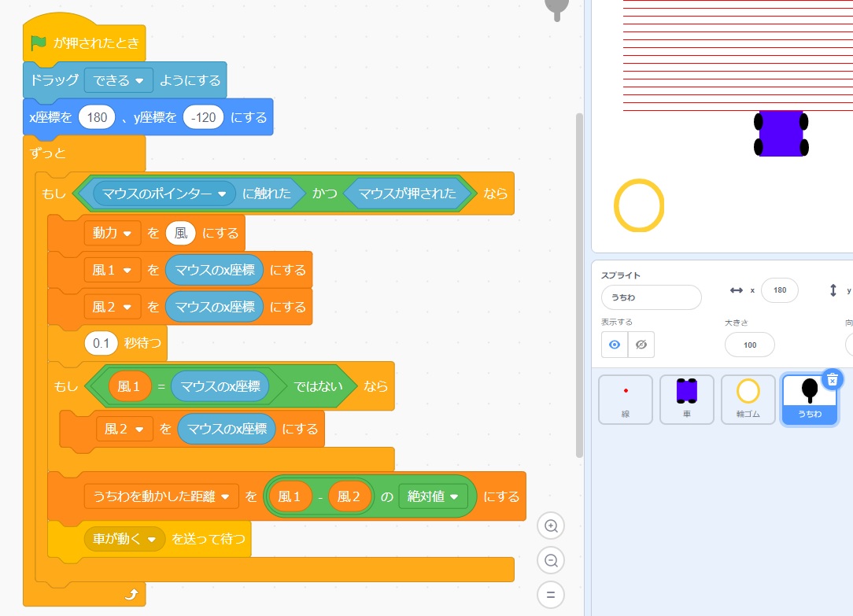The image size is (853, 616).
Task: Show the sprite using the eye button
Action: [x=615, y=345]
